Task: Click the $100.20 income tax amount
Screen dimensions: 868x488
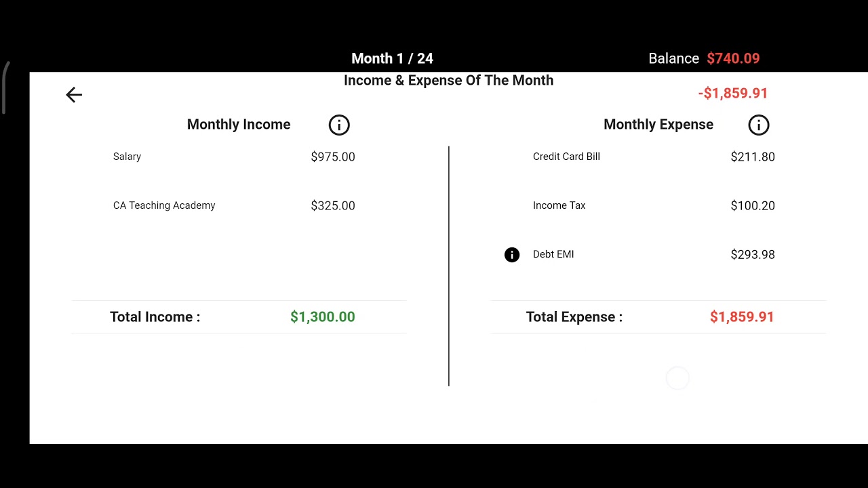Action: click(x=753, y=205)
